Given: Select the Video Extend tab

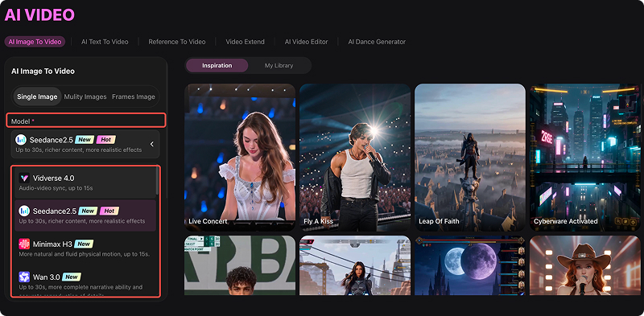Looking at the screenshot, I should pyautogui.click(x=246, y=42).
